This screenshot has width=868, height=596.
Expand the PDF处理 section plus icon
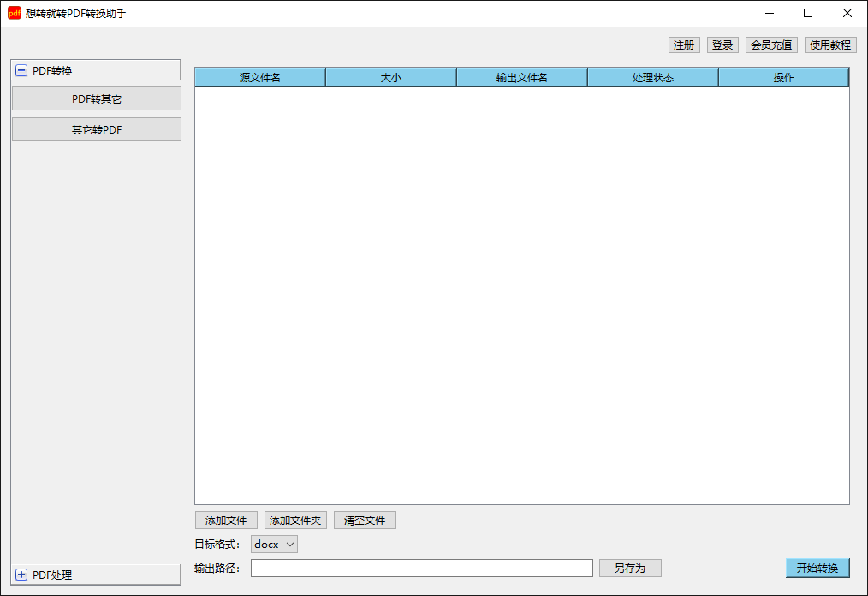pyautogui.click(x=21, y=575)
